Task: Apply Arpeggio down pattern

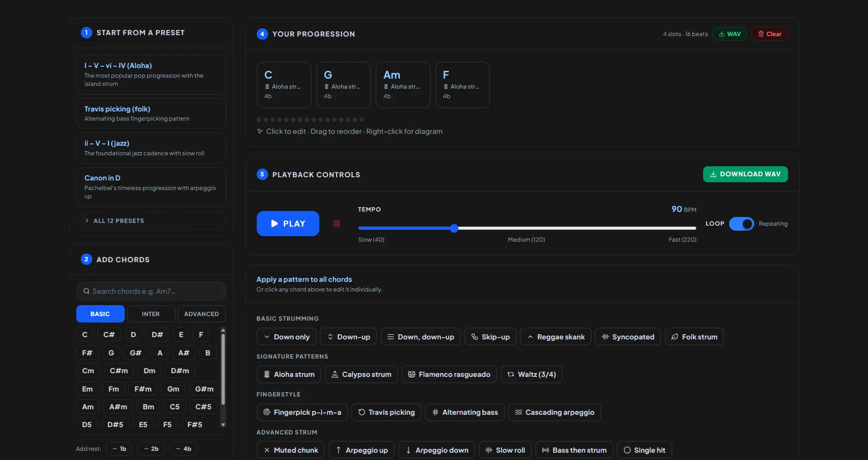Action: [437, 450]
